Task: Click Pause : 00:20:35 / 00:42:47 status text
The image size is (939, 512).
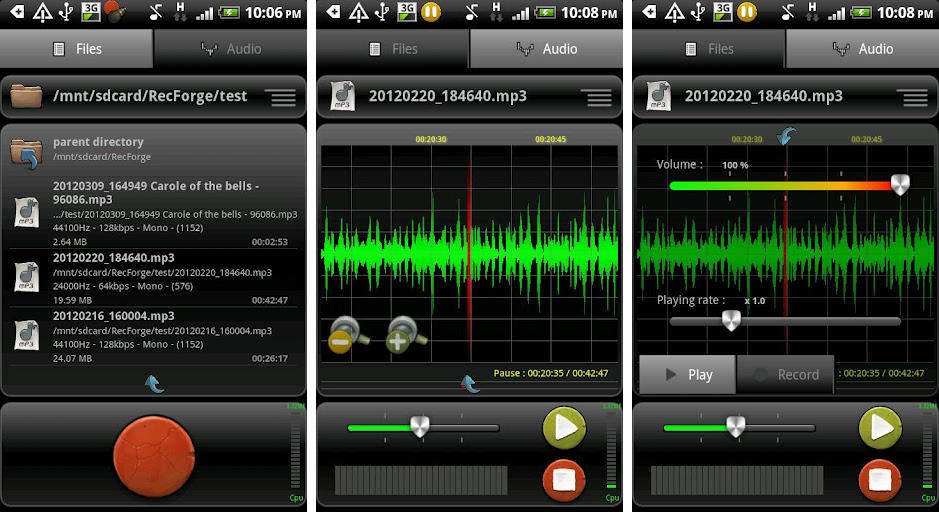Action: pyautogui.click(x=551, y=373)
